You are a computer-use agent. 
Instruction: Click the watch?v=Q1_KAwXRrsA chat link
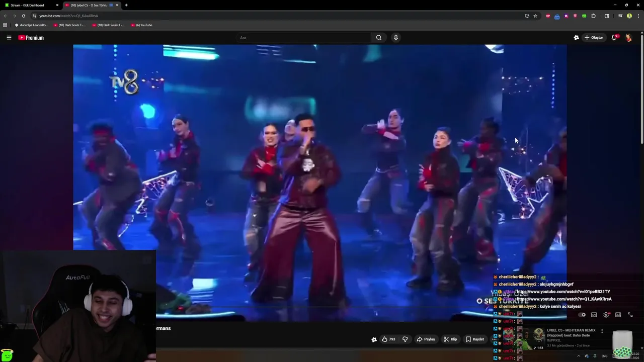(x=564, y=299)
